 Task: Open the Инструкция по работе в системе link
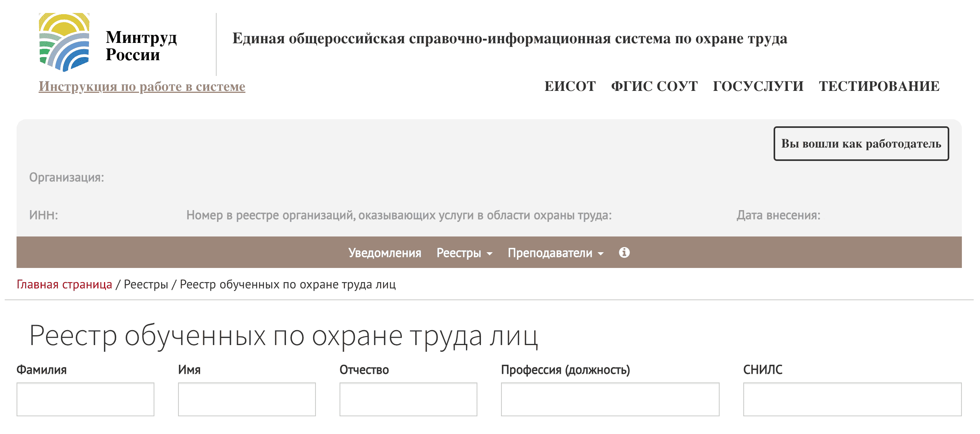tap(142, 86)
